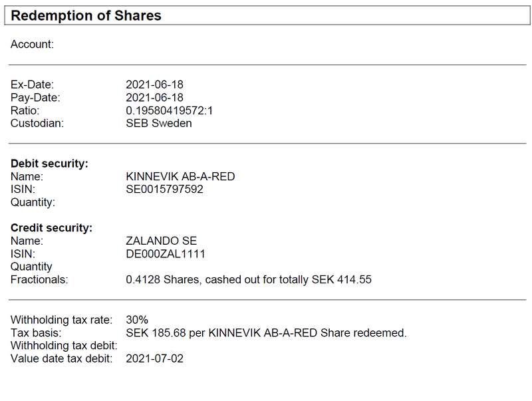Select the Tax basis SEK 185.68 line
This screenshot has height=401, width=532.
coord(267,333)
